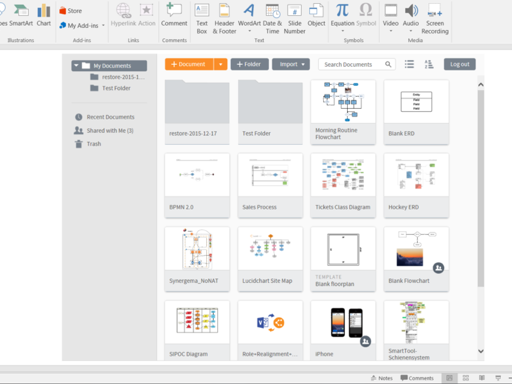Insert an Object
This screenshot has height=384, width=512.
coord(316,15)
